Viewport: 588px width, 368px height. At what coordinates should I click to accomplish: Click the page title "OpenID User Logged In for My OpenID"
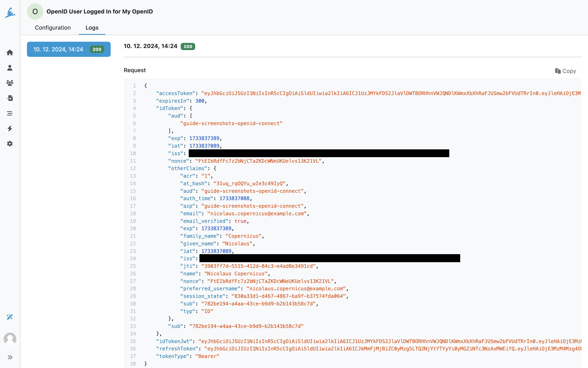click(x=100, y=11)
